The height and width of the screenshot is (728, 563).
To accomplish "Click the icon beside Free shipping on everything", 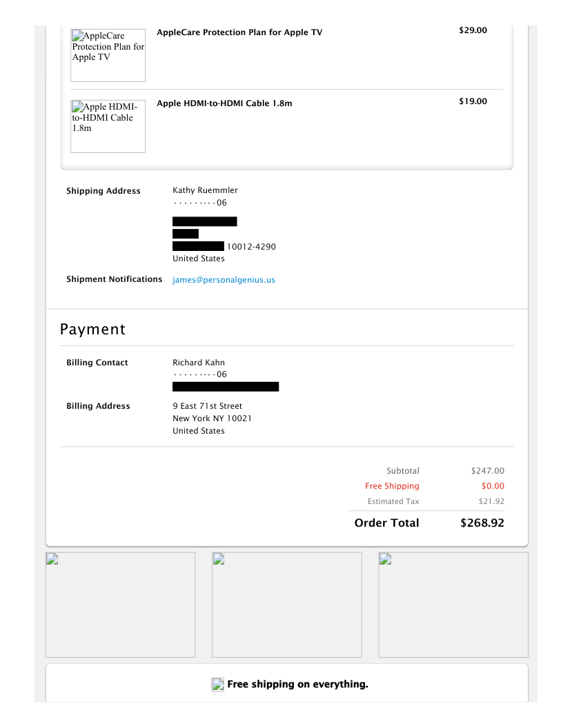I will [217, 685].
